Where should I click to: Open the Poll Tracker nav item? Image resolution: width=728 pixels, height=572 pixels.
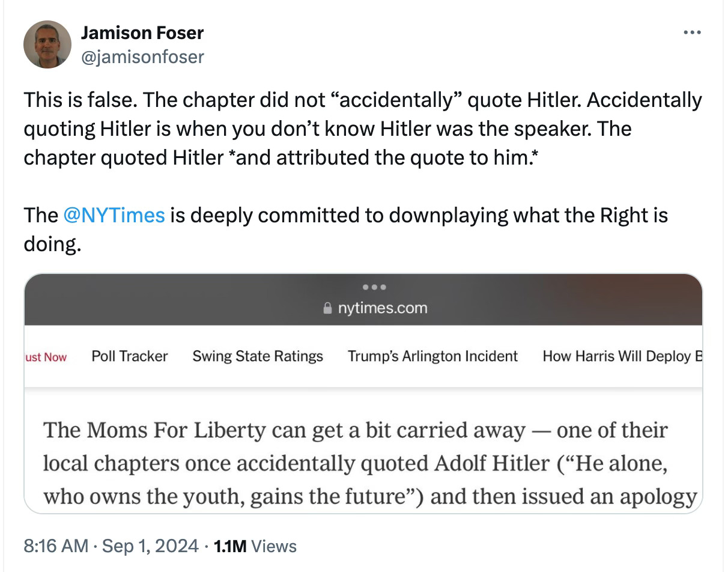[x=129, y=356]
